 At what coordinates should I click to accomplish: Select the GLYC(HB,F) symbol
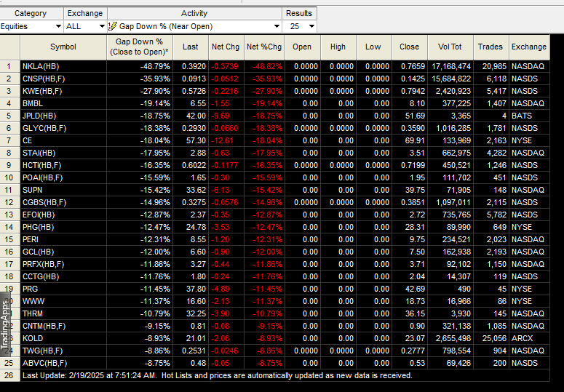(x=44, y=128)
